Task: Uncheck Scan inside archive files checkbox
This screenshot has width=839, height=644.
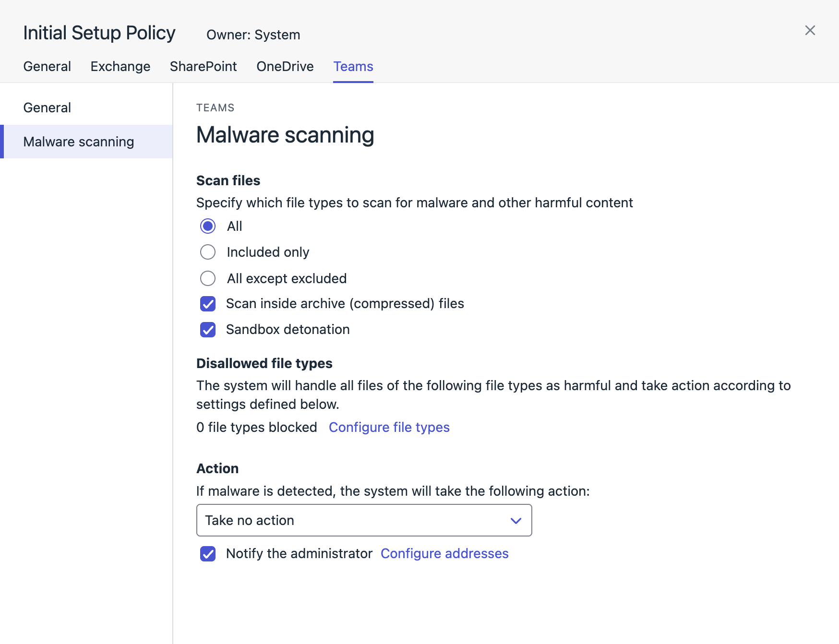Action: tap(208, 304)
